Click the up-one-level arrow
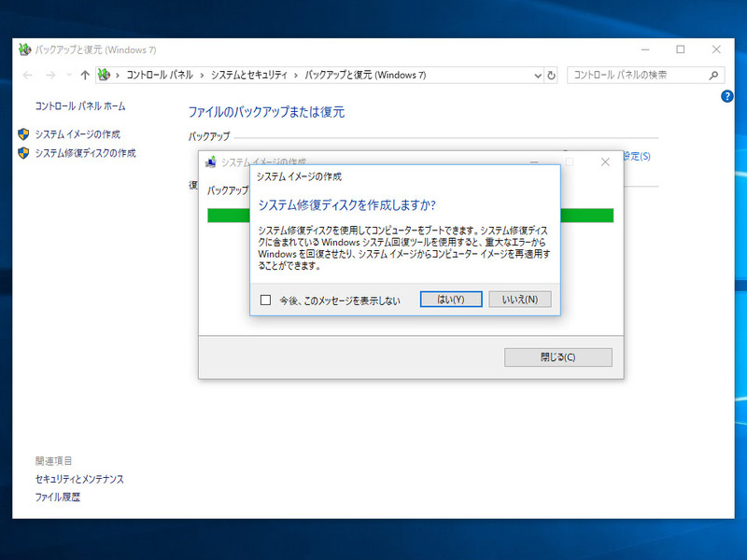Image resolution: width=747 pixels, height=560 pixels. click(85, 76)
